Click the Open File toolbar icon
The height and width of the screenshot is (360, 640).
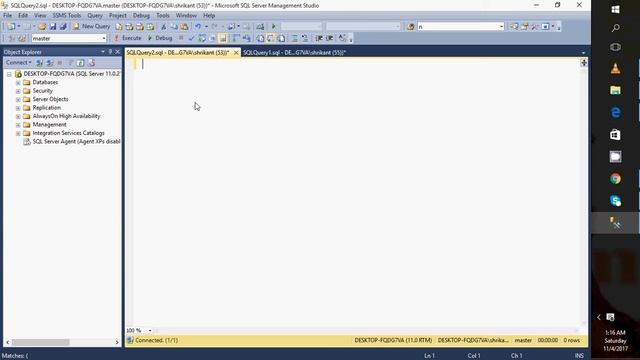(42, 27)
